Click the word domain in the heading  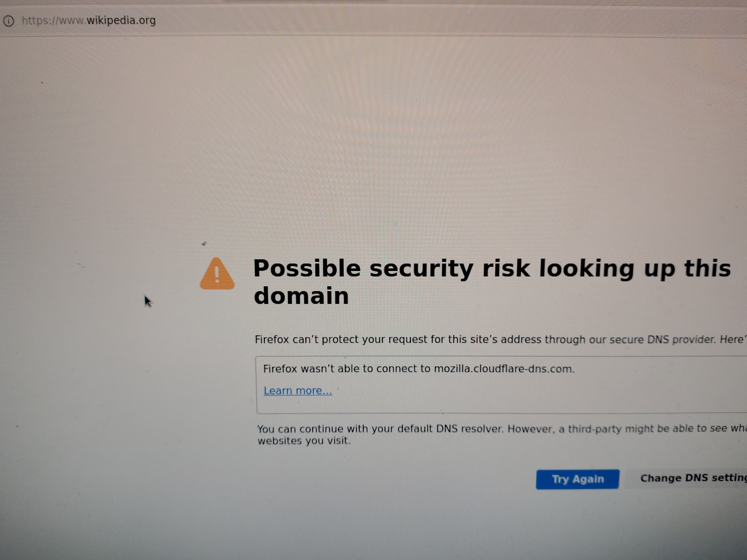[301, 296]
